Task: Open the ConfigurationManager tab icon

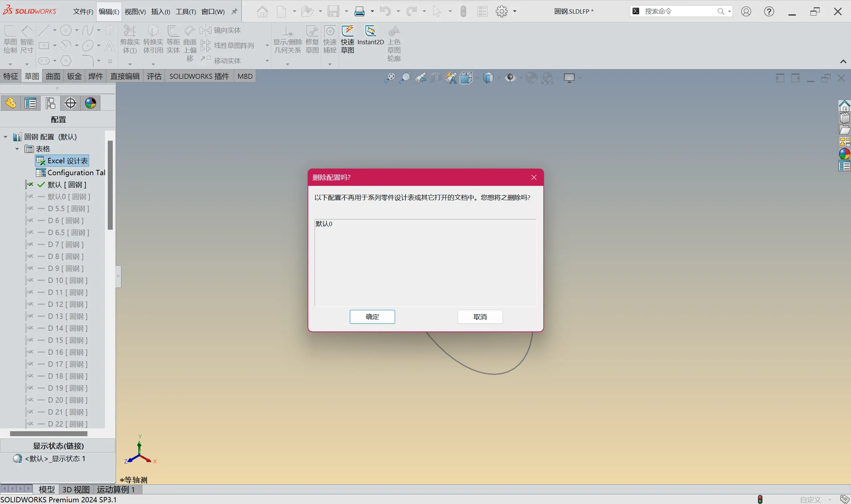Action: point(50,103)
